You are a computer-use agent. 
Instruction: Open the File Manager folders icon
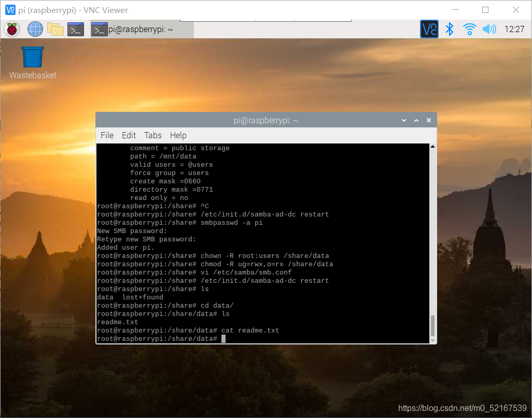55,29
